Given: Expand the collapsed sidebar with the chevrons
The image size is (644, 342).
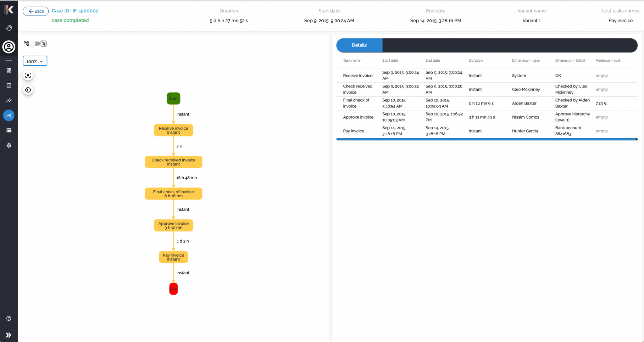Looking at the screenshot, I should [9, 335].
